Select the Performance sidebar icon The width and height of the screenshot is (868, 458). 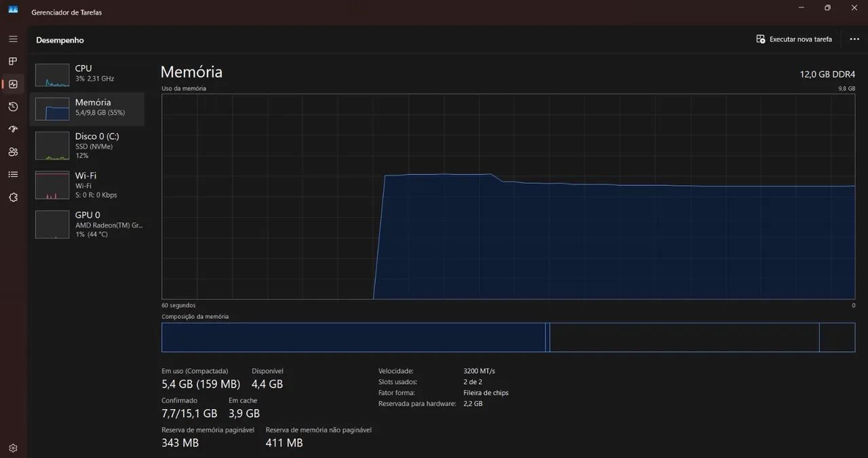click(13, 84)
